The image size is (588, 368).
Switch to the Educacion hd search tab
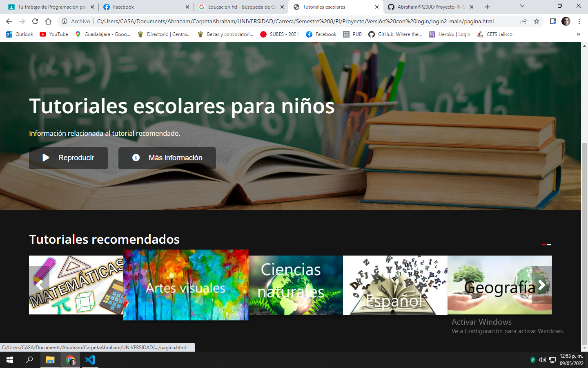click(x=241, y=7)
